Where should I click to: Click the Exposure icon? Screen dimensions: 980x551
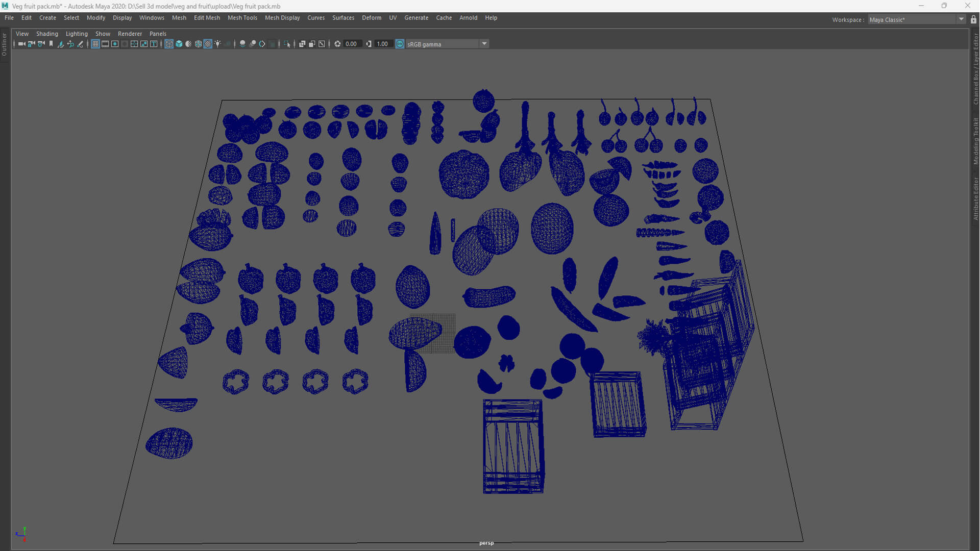pos(337,44)
